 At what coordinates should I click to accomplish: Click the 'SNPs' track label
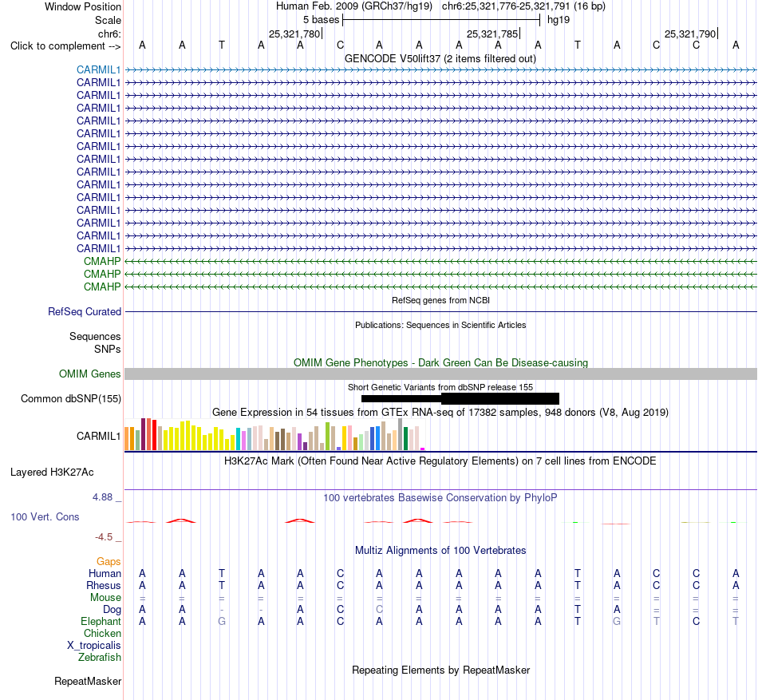click(108, 349)
